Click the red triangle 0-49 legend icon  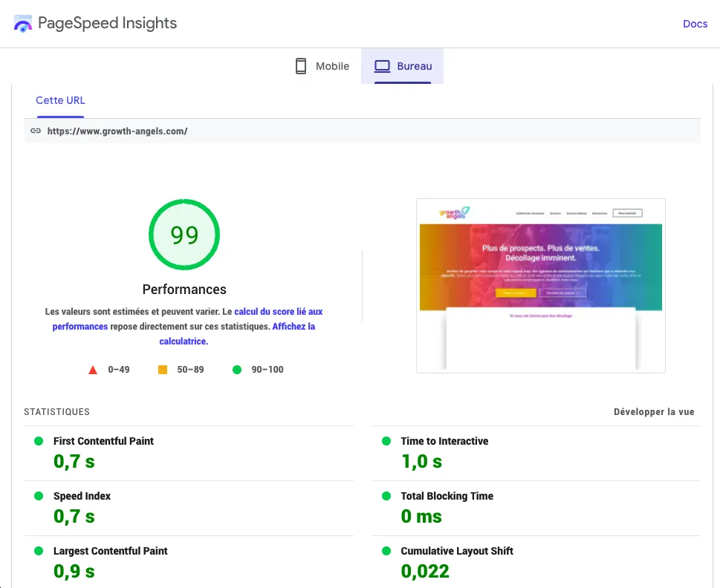[92, 369]
